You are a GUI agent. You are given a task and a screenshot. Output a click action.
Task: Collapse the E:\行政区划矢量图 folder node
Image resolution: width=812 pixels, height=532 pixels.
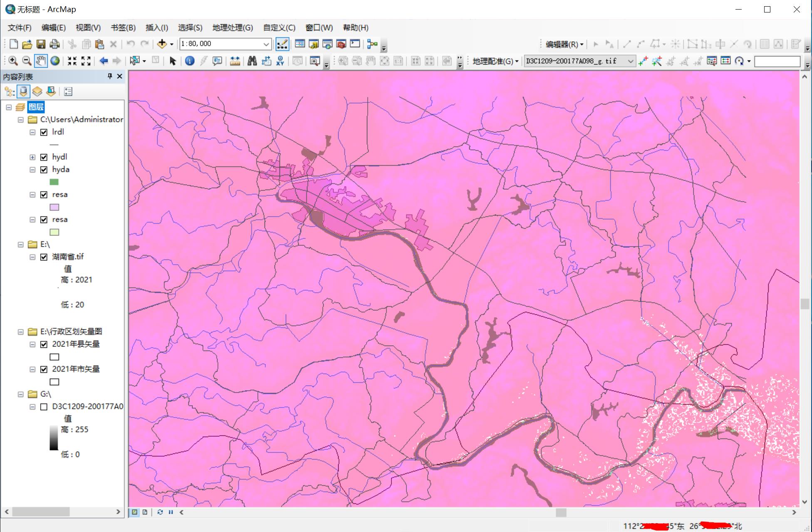[20, 332]
